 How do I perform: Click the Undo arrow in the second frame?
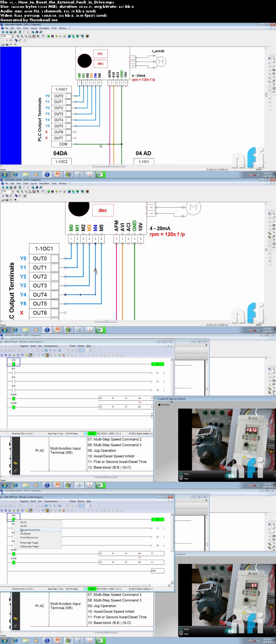(16, 196)
